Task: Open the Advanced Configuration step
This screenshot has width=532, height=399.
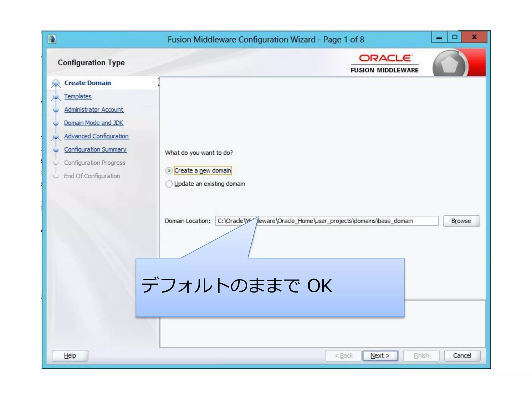Action: pos(96,136)
